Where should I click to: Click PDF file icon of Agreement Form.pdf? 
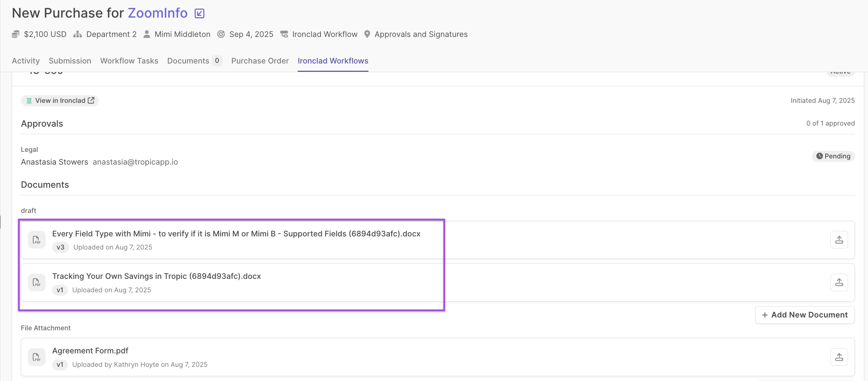[x=37, y=357]
